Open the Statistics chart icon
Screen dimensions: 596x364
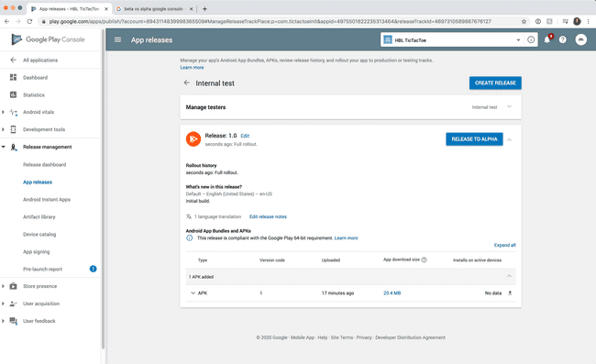(14, 94)
